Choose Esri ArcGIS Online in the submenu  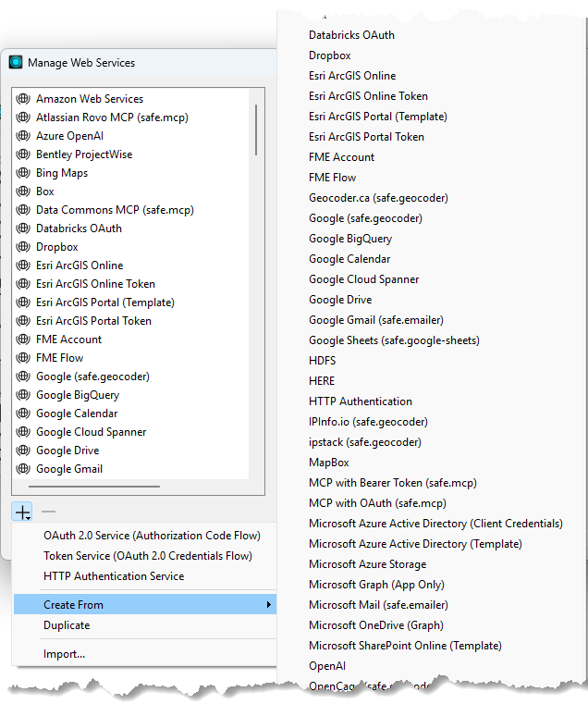coord(352,76)
